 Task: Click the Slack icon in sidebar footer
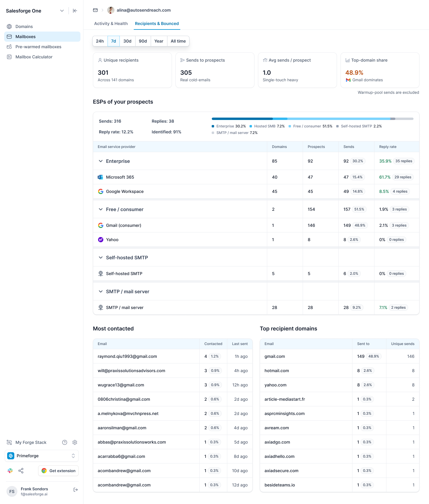10,471
